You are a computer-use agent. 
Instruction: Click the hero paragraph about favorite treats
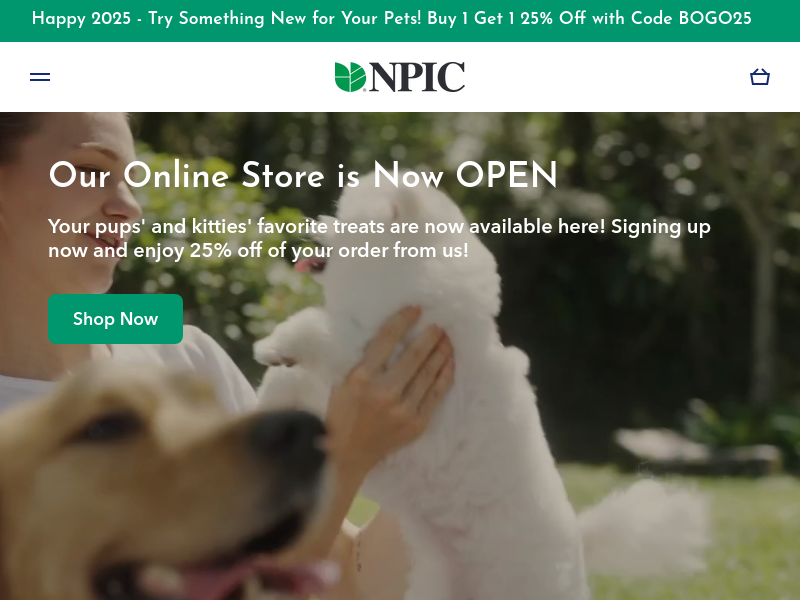coord(379,238)
